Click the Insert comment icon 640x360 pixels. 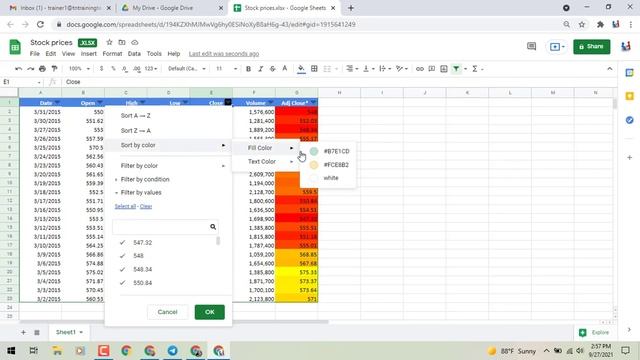click(431, 69)
